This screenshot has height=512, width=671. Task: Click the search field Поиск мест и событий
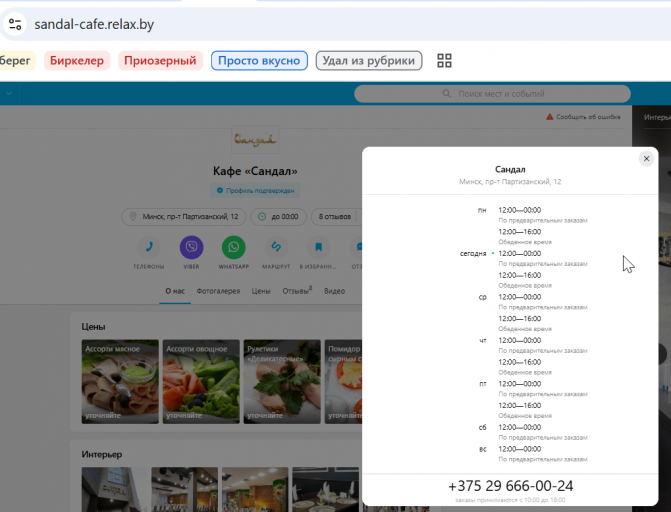(x=492, y=94)
